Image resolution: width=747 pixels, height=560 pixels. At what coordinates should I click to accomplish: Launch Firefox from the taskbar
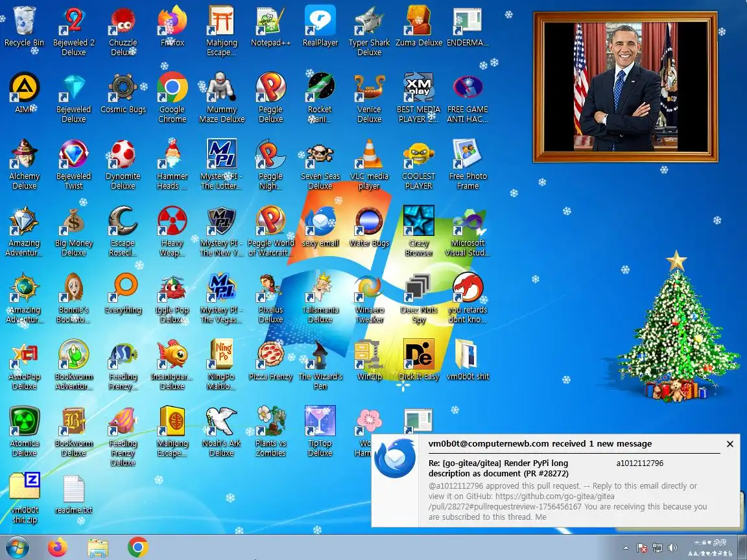(58, 548)
